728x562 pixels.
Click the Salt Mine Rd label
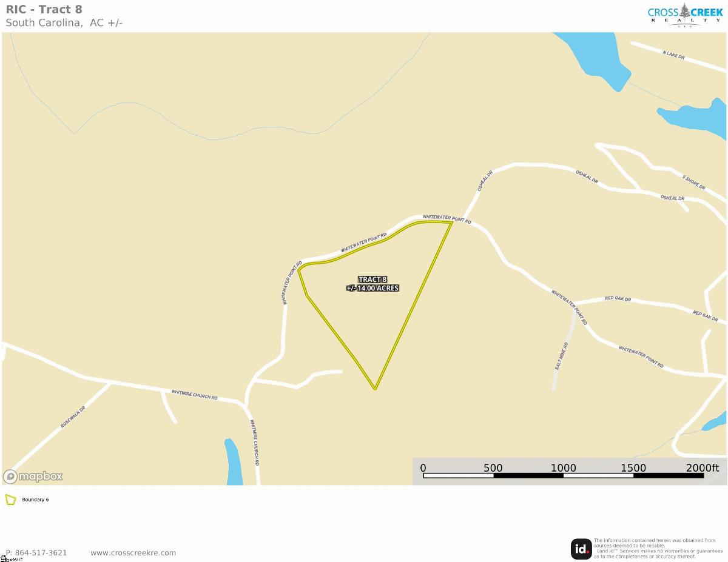tap(561, 356)
